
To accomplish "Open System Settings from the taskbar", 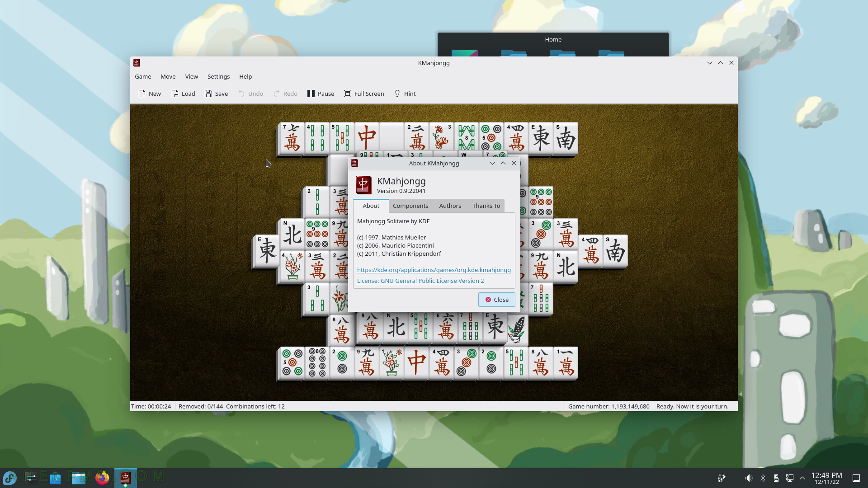I will 31,478.
